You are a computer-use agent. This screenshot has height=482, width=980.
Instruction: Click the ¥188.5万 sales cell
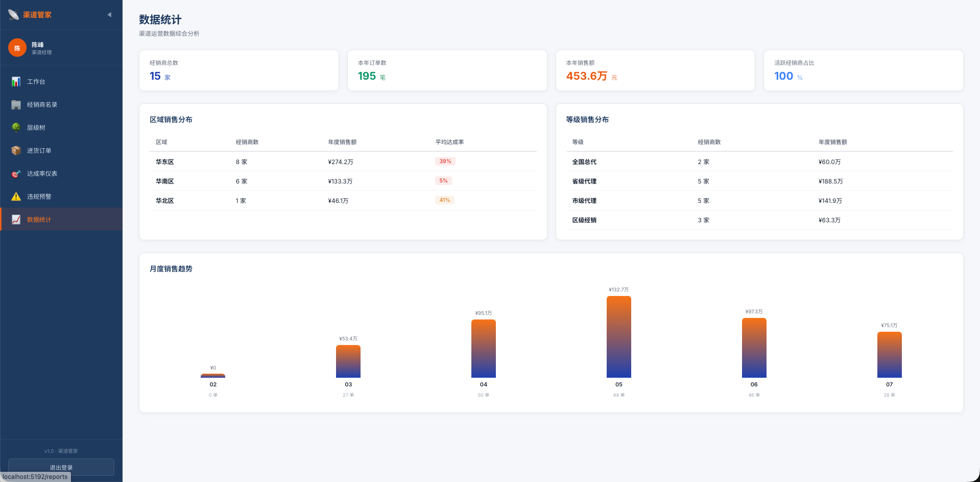pyautogui.click(x=831, y=181)
